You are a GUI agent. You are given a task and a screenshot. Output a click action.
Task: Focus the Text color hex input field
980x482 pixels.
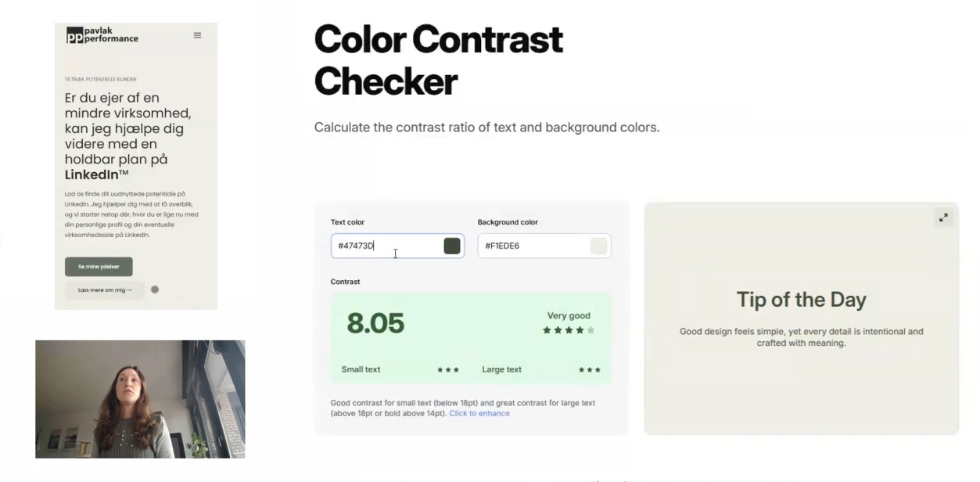[x=387, y=246]
